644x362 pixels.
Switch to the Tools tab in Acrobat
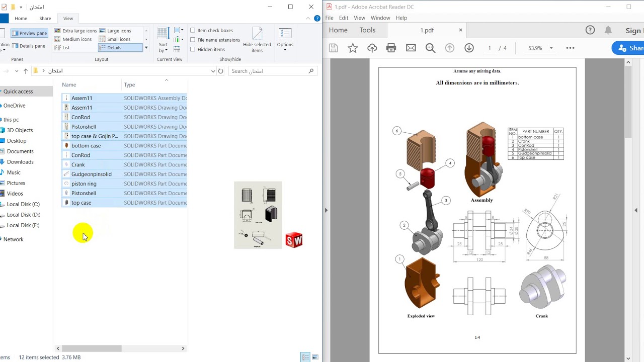(x=367, y=30)
